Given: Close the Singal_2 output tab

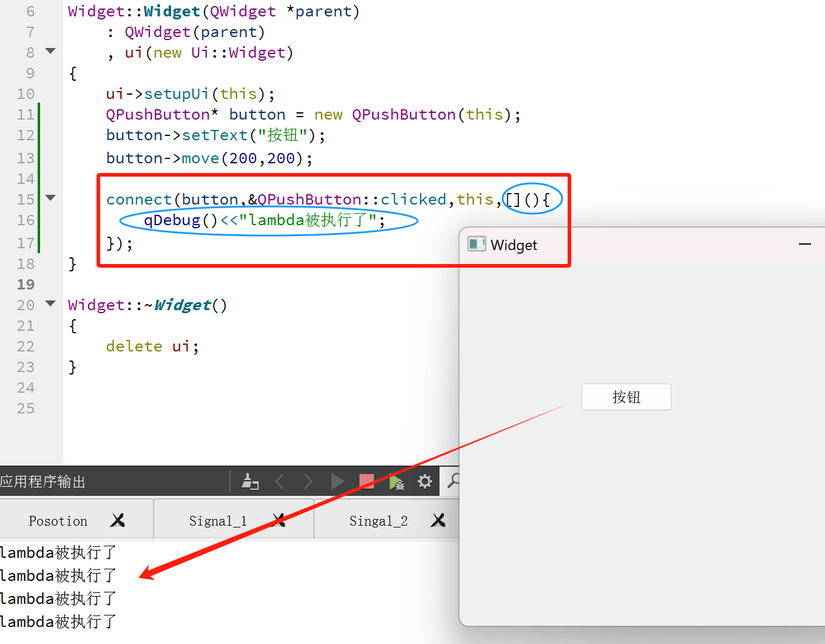Looking at the screenshot, I should coord(438,520).
